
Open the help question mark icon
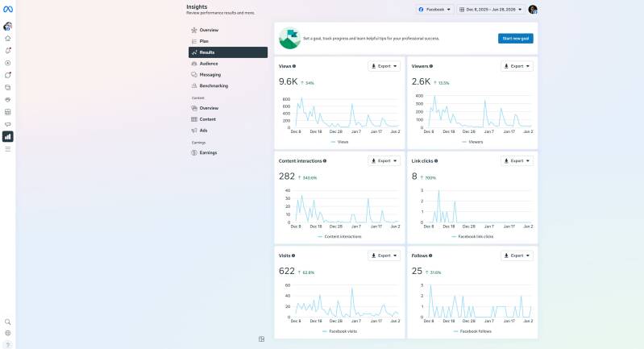pyautogui.click(x=8, y=344)
